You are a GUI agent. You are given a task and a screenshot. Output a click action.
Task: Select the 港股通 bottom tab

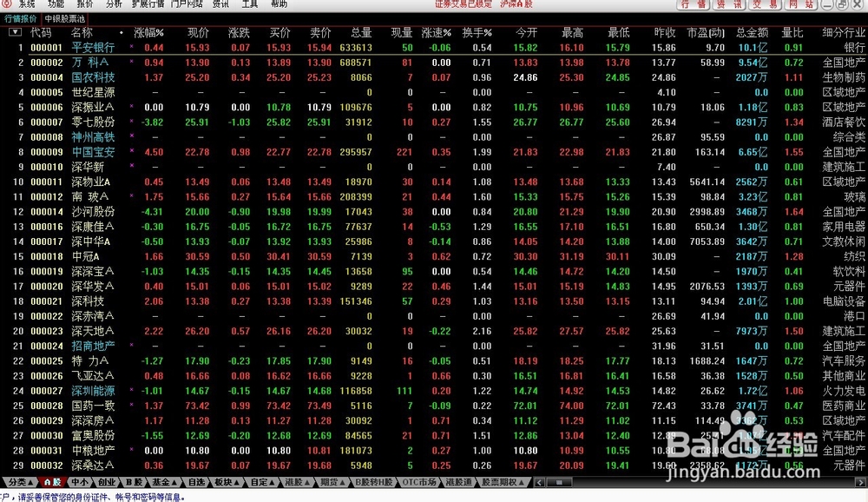[458, 482]
